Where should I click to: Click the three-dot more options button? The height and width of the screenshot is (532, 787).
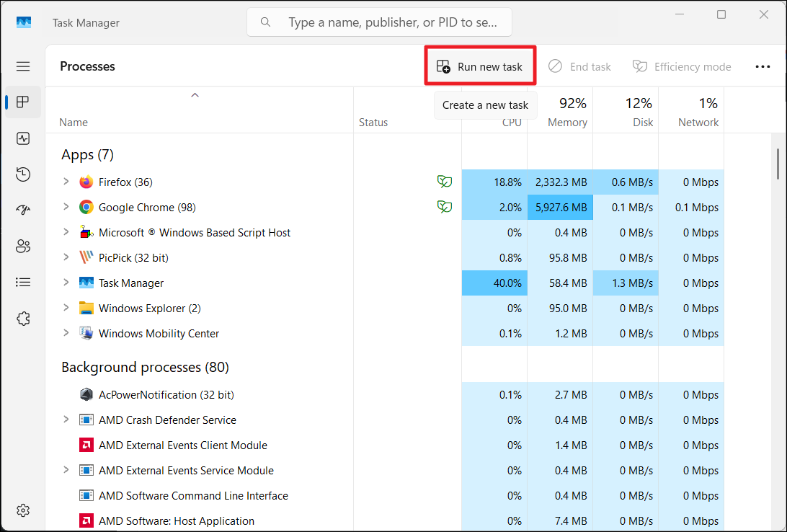click(762, 67)
